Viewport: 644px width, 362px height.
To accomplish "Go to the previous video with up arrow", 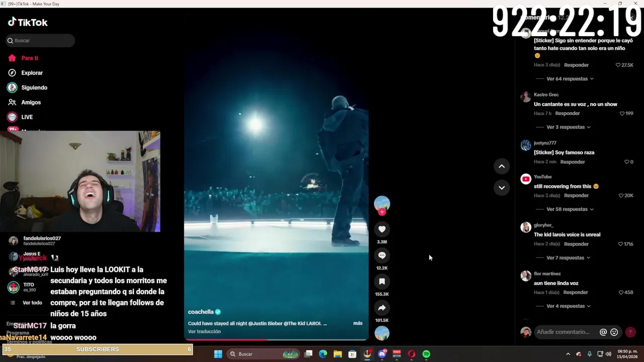I will 502,166.
